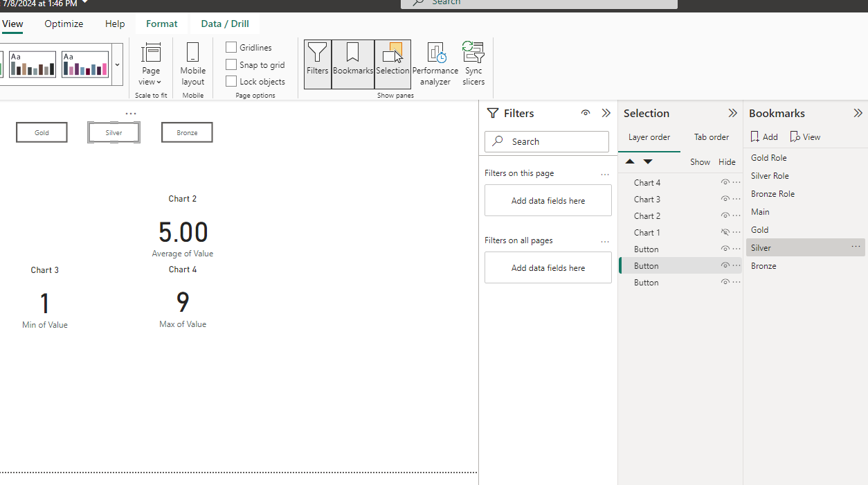Open the Help ribbon tab
Viewport: 868px width, 485px height.
[115, 24]
